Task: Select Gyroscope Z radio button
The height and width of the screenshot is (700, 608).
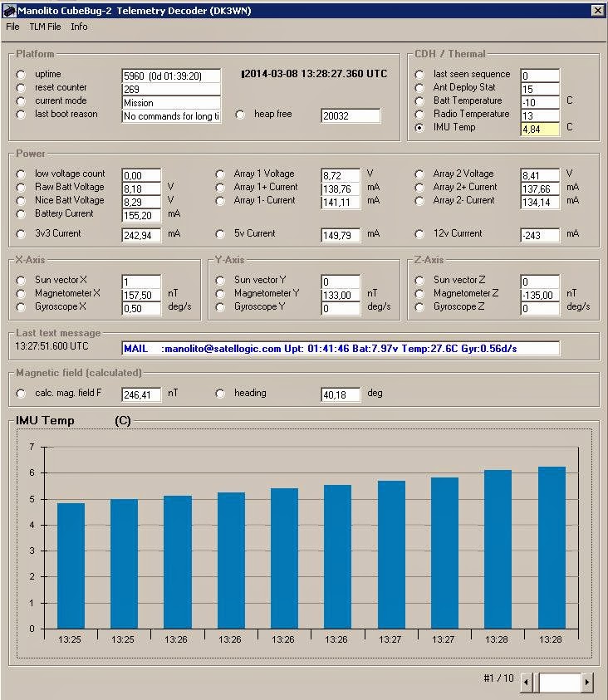Action: pyautogui.click(x=419, y=307)
